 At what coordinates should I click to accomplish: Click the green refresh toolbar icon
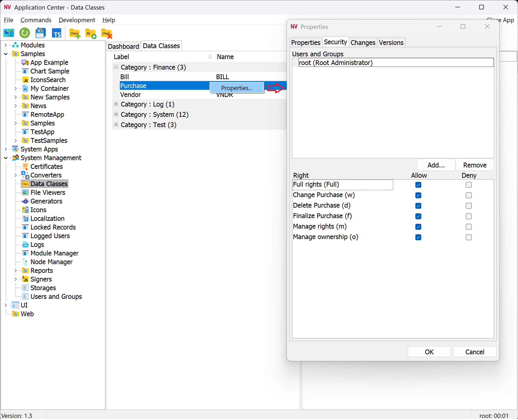24,33
